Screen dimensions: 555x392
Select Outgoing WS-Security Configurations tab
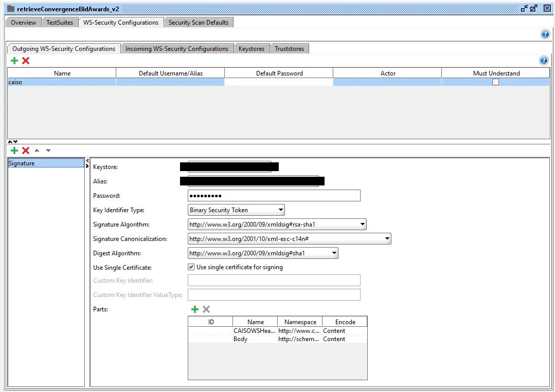coord(64,48)
